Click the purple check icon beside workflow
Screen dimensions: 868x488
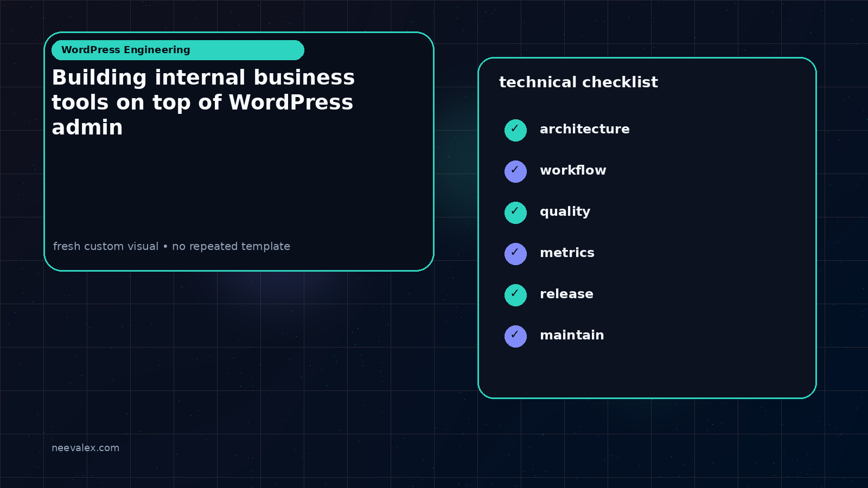click(515, 171)
